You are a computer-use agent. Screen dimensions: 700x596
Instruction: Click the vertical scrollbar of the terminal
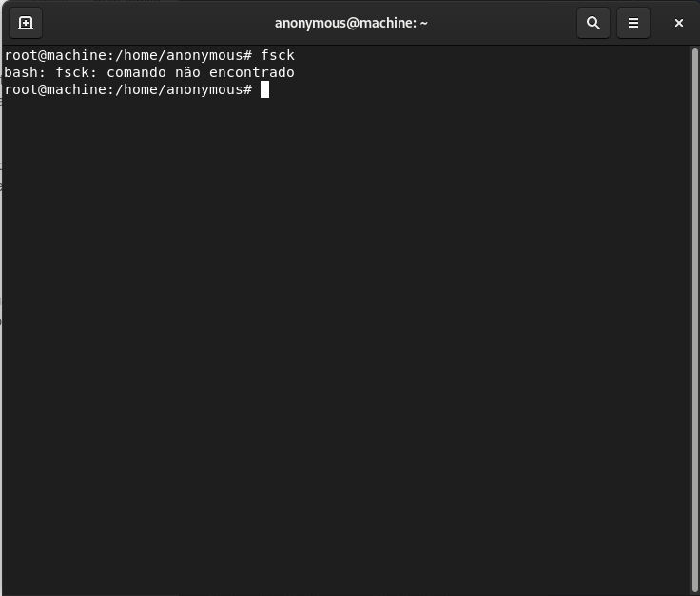click(694, 319)
